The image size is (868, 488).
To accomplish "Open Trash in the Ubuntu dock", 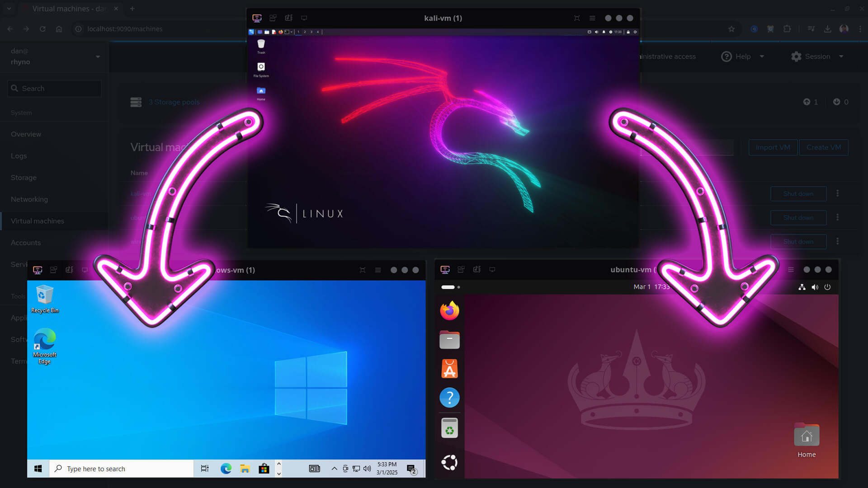I will [x=449, y=428].
